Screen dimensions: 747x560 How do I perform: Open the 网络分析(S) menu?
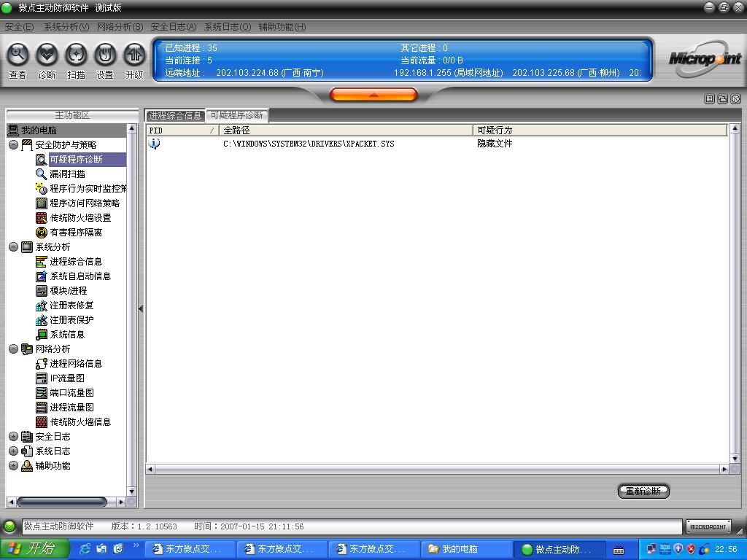120,27
